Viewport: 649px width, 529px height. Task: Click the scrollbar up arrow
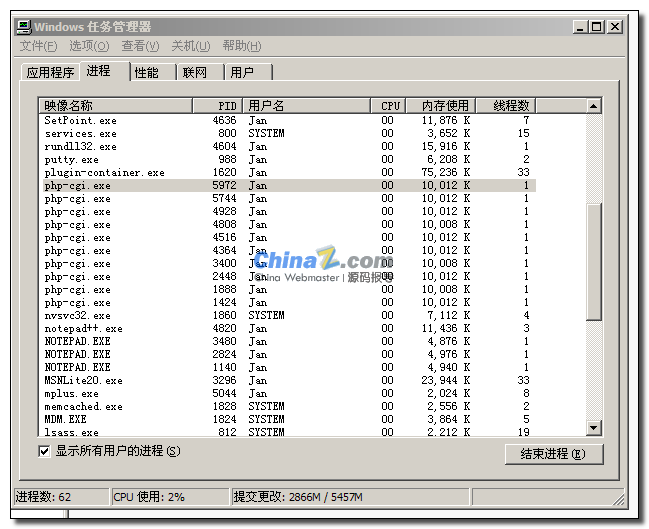pos(594,106)
